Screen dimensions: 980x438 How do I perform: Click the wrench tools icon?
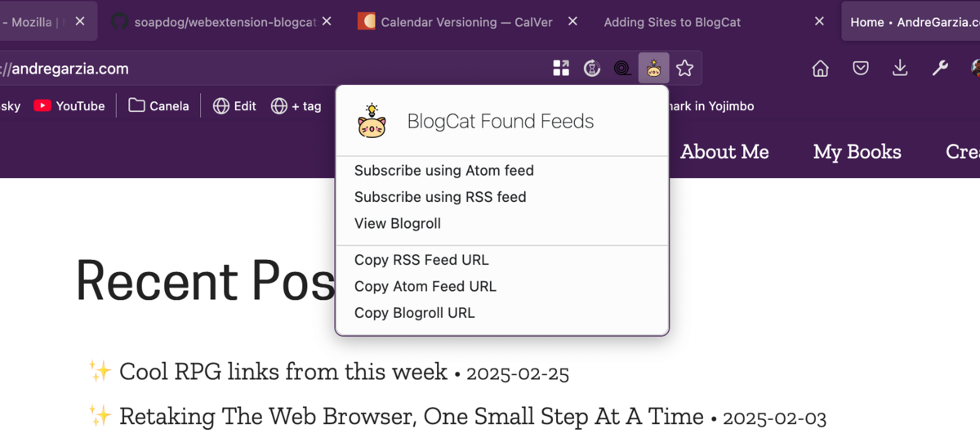[x=940, y=69]
